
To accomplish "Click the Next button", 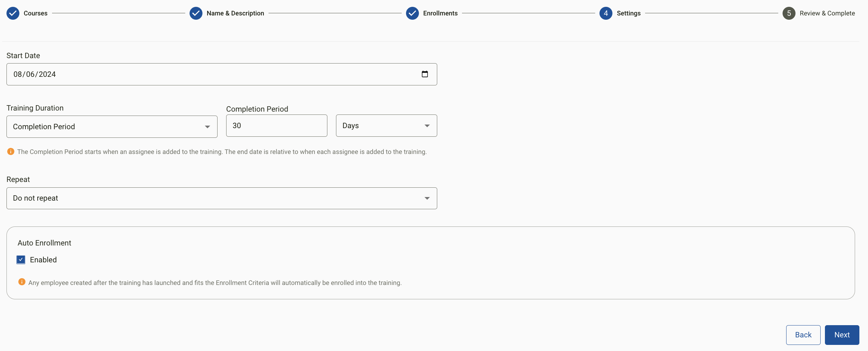I will coord(842,335).
